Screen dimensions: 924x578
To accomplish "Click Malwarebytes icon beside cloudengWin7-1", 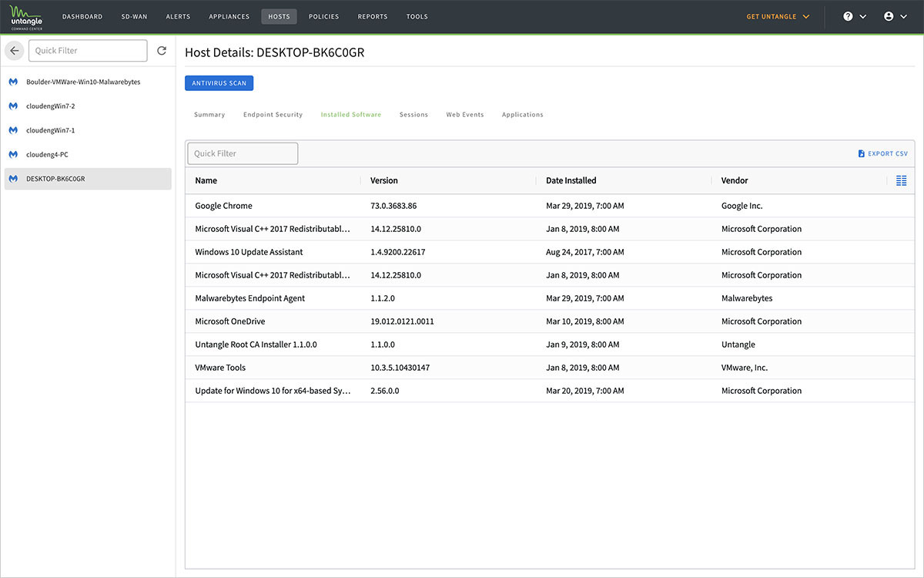I will [x=13, y=130].
